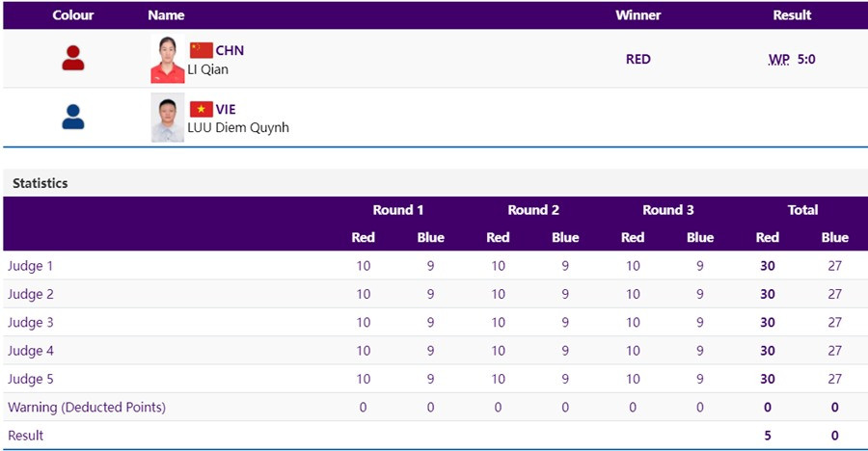Click the China flag icon
Image resolution: width=868 pixels, height=451 pixels.
201,50
